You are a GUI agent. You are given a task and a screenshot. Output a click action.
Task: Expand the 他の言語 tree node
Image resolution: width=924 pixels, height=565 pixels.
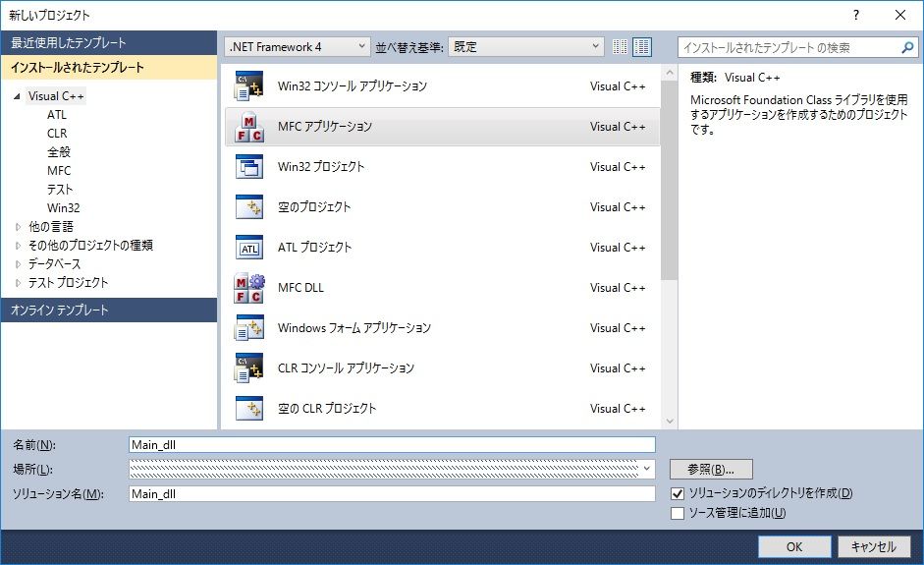coord(18,226)
